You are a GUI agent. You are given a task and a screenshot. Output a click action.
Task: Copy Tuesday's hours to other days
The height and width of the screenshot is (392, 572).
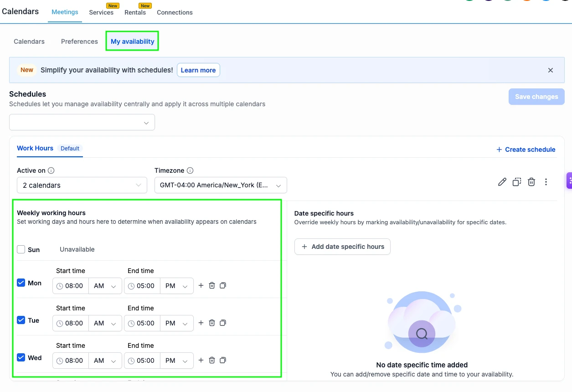point(223,323)
